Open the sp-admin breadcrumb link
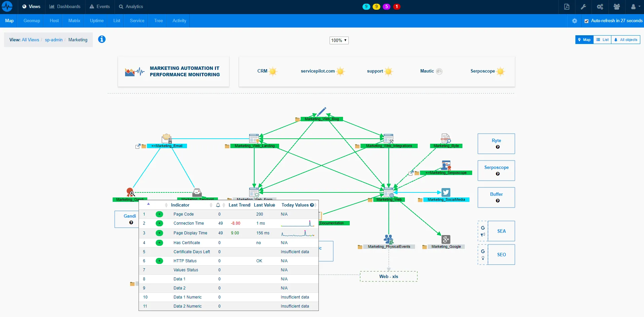 (54, 40)
